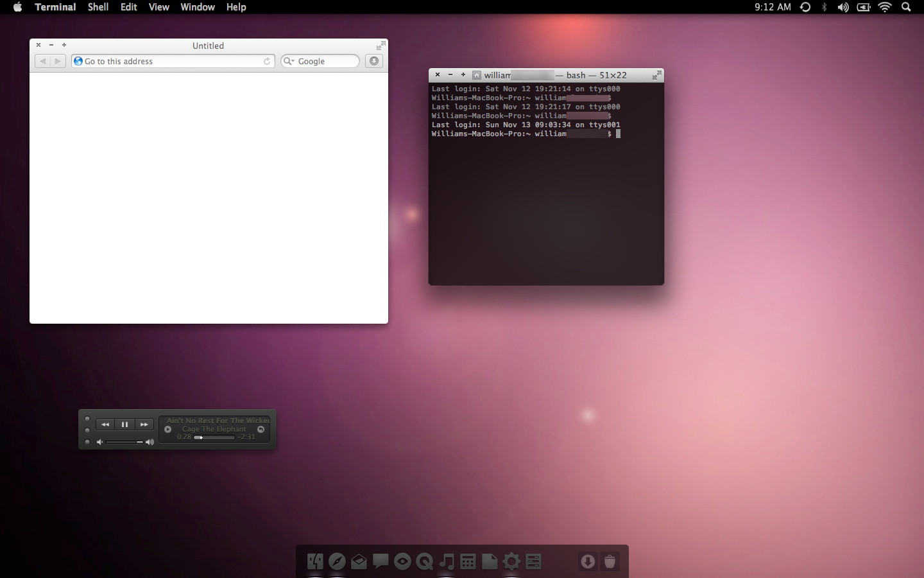The height and width of the screenshot is (578, 924).
Task: Launch QuickTime Player from the dock
Action: [x=424, y=562]
